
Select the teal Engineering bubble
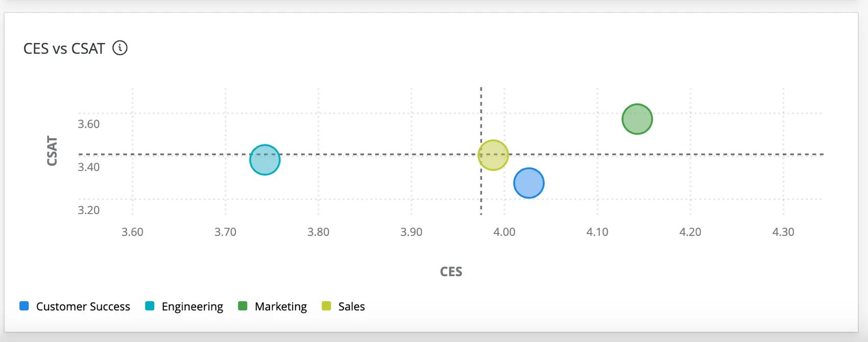point(265,160)
